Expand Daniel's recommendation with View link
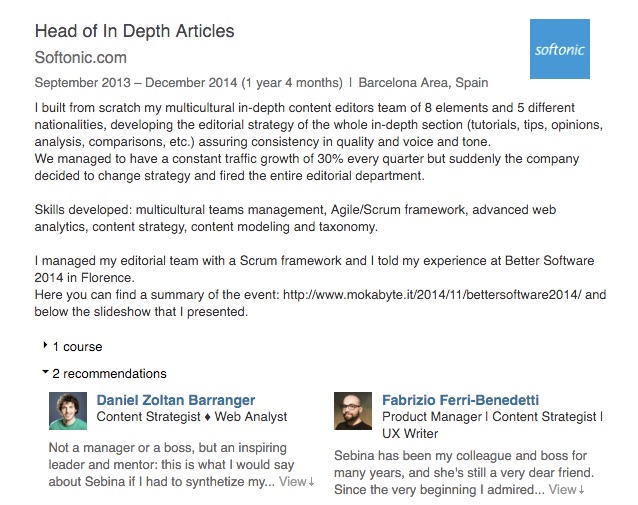Screen dimensions: 638x505 pyautogui.click(x=296, y=481)
